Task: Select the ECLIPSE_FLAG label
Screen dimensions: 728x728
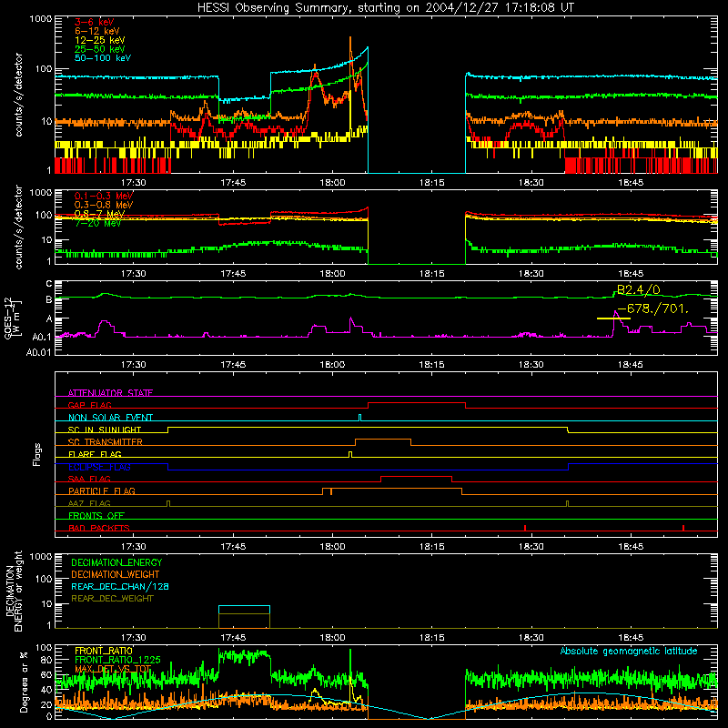Action: click(99, 467)
